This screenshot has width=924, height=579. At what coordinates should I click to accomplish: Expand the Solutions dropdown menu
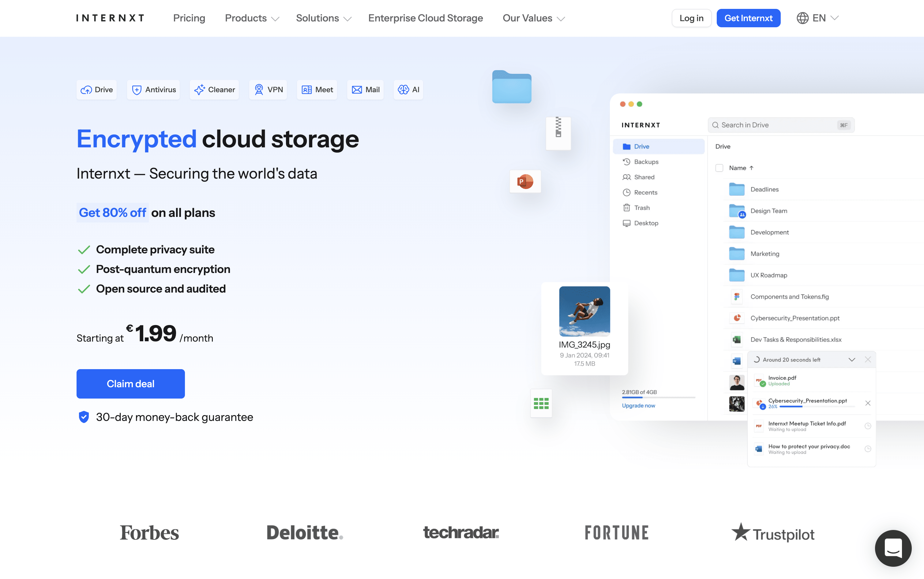pos(323,18)
